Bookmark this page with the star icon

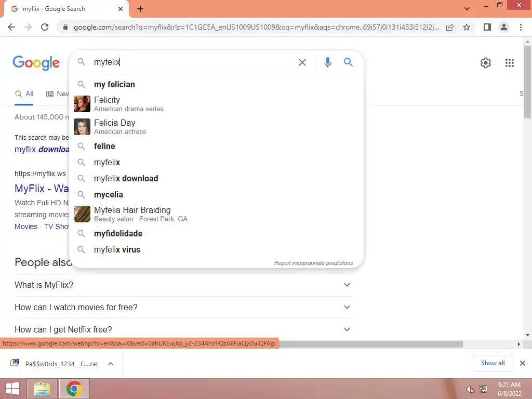[x=467, y=27]
